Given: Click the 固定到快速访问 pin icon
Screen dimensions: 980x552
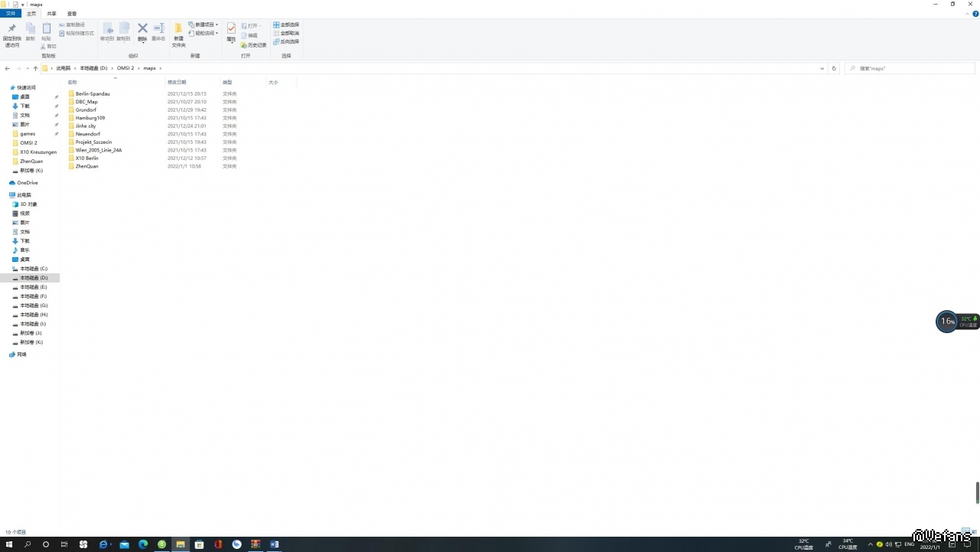Looking at the screenshot, I should 11,28.
